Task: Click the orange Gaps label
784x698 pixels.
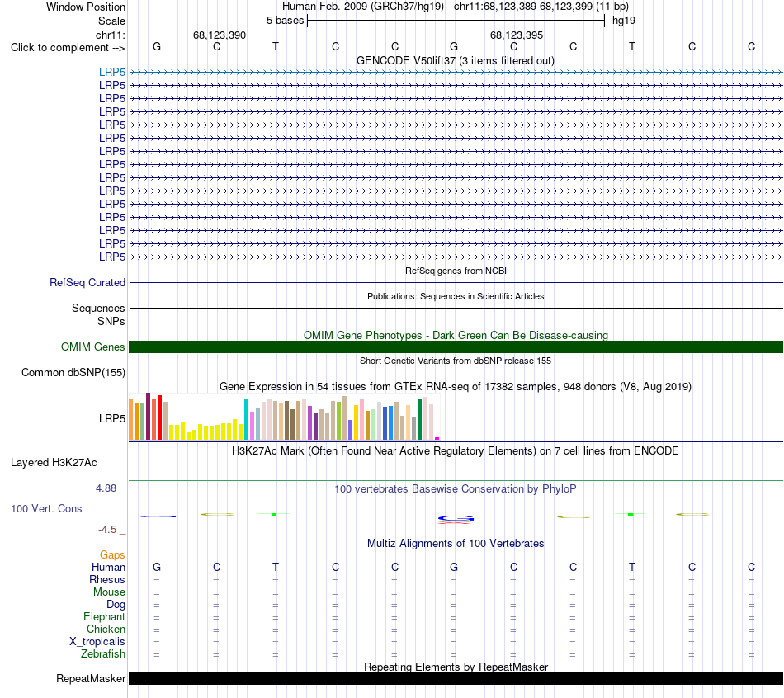Action: pyautogui.click(x=112, y=554)
